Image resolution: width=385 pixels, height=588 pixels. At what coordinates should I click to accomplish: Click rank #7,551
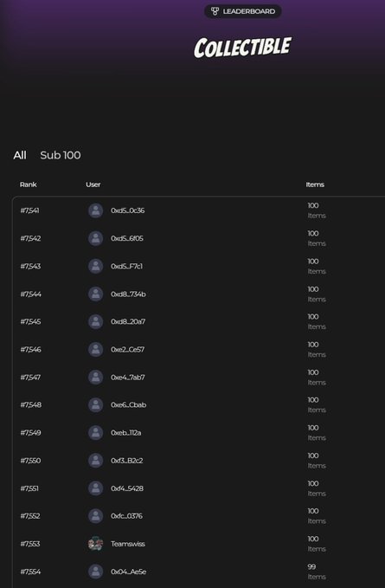coord(29,488)
